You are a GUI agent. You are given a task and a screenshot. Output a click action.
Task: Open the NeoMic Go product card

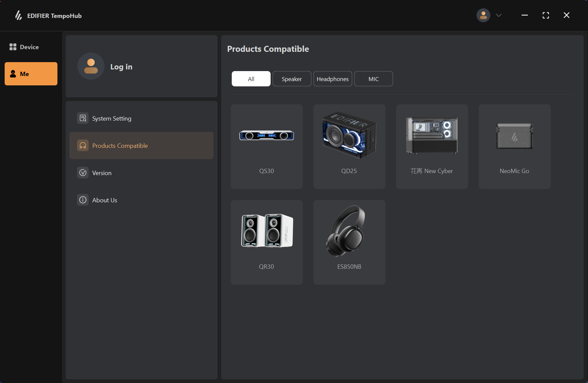tap(515, 146)
